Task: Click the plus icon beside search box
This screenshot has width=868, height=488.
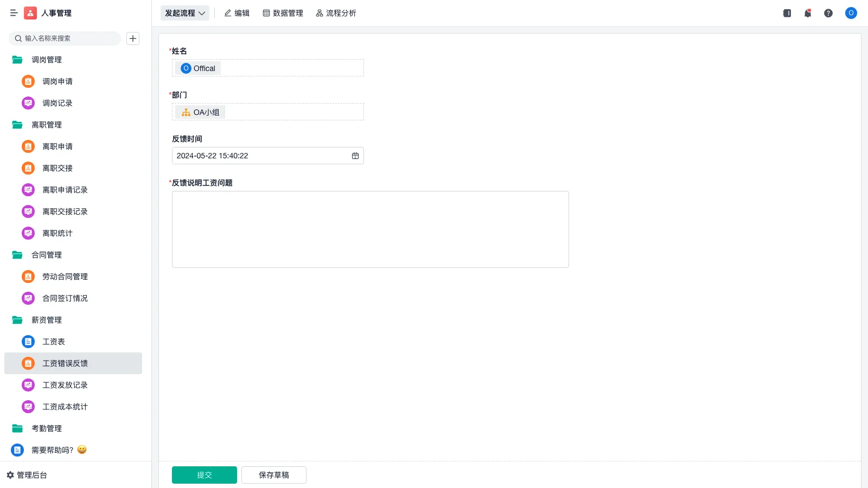Action: coord(133,38)
